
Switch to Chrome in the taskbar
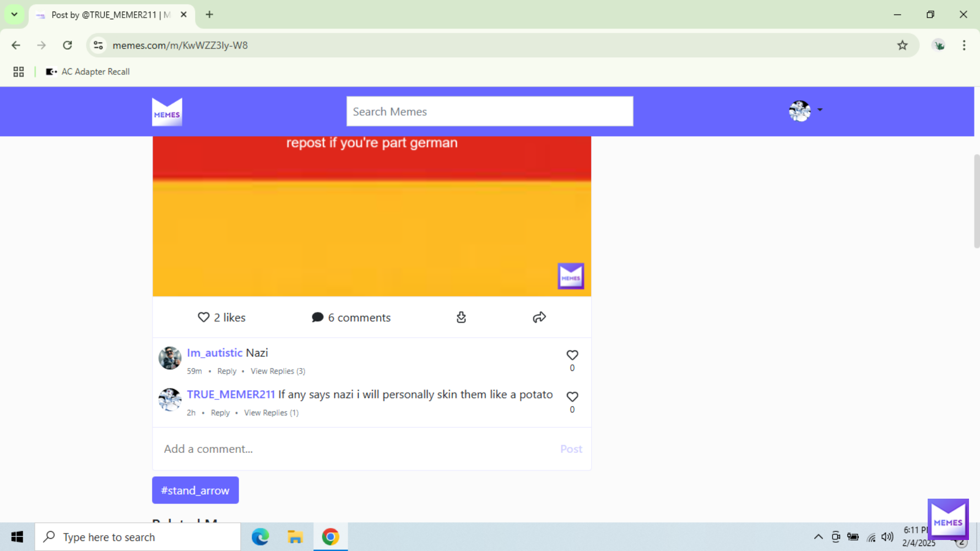(331, 537)
